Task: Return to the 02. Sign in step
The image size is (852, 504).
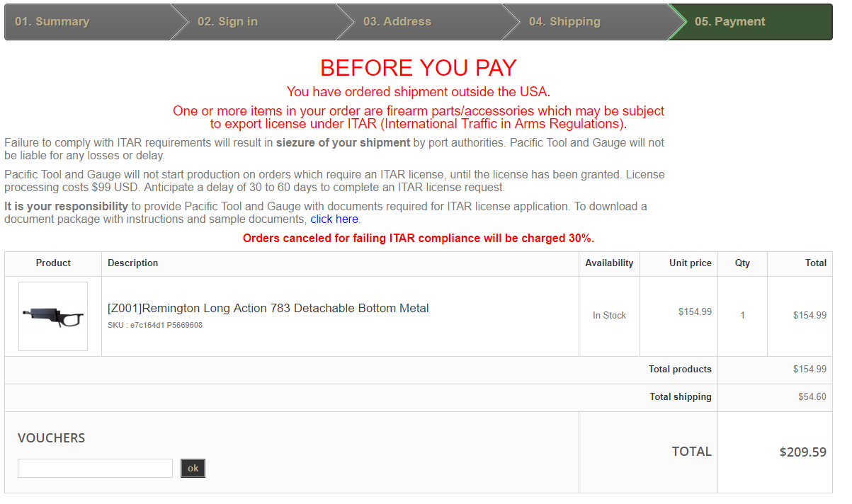Action: tap(227, 22)
